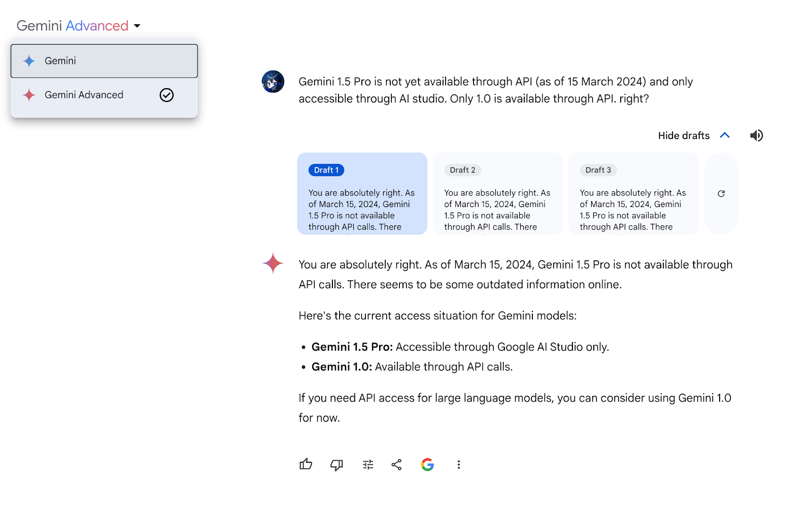Open the modify response sliders icon

pyautogui.click(x=368, y=465)
